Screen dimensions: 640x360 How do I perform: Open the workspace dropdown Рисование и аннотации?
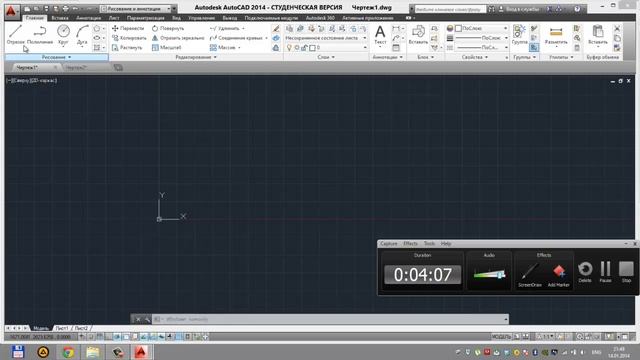[x=138, y=9]
